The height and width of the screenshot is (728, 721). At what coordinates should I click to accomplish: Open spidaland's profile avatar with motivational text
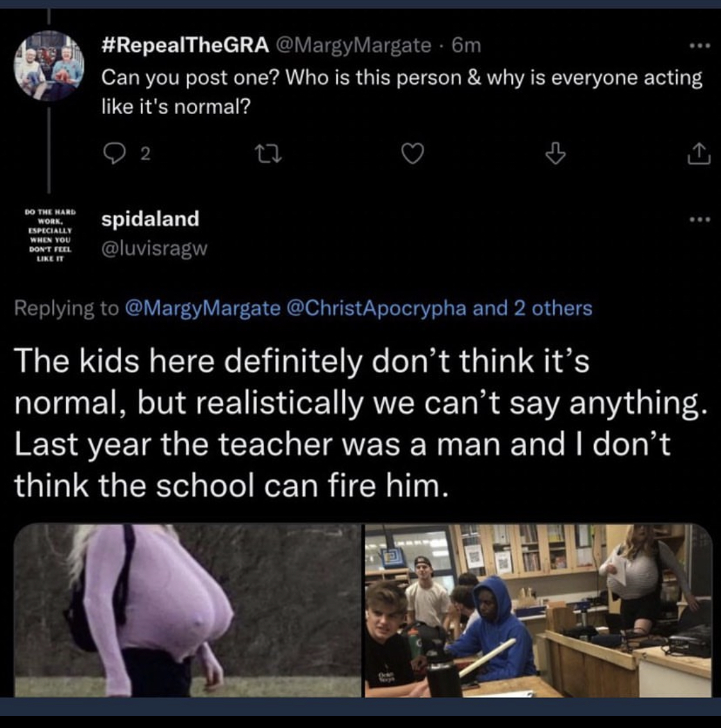pyautogui.click(x=50, y=235)
